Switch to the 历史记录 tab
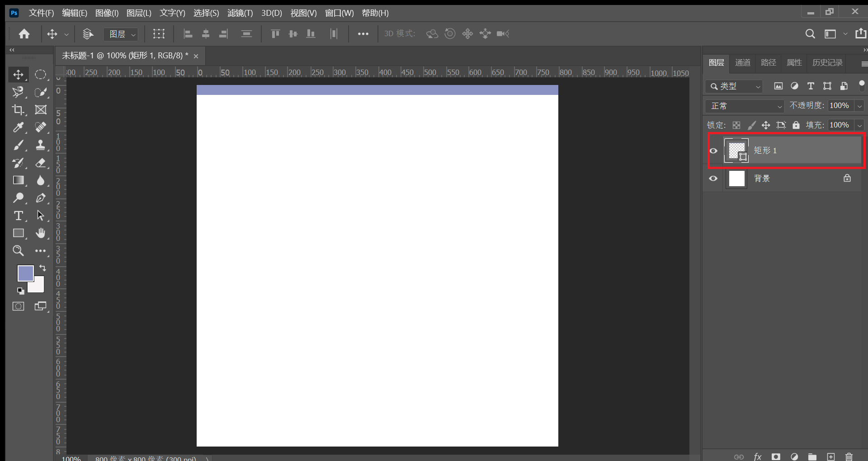Viewport: 868px width, 461px height. pos(827,63)
